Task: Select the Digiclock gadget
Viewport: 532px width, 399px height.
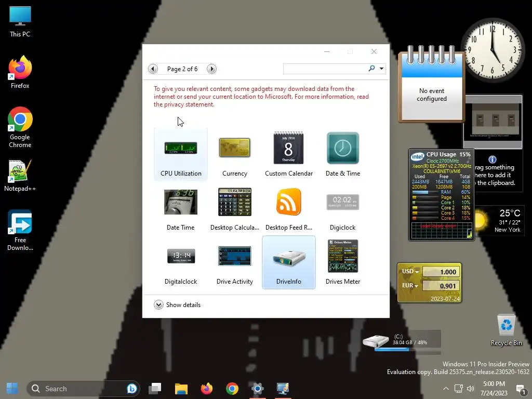Action: (x=343, y=209)
